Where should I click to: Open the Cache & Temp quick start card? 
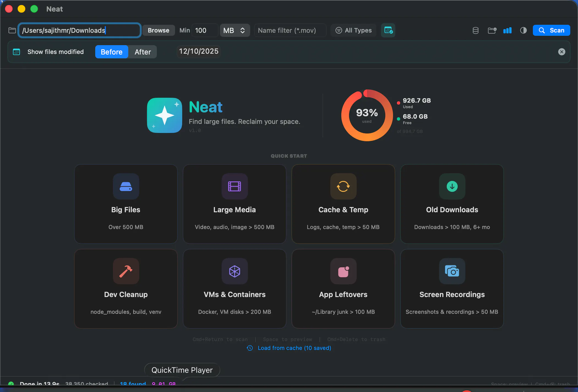[x=343, y=204]
